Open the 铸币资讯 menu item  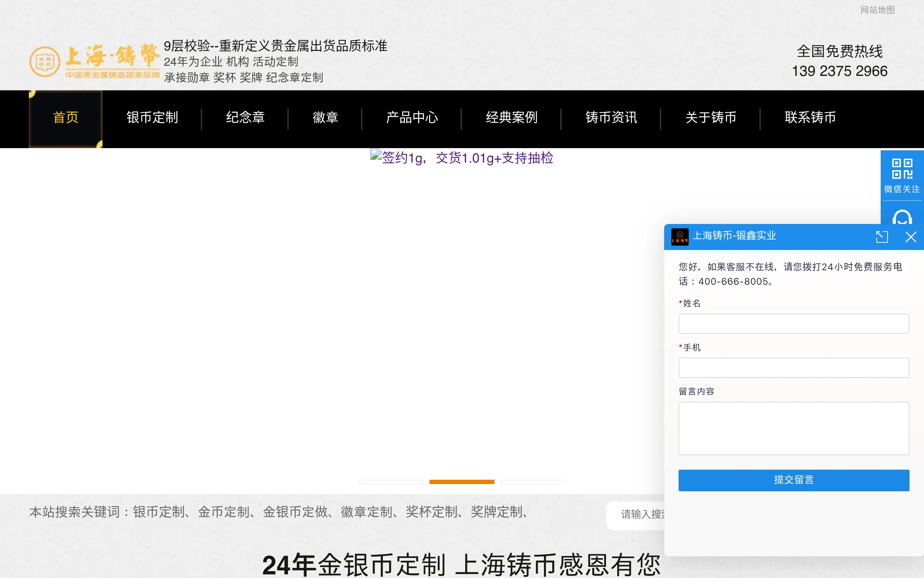tap(611, 117)
